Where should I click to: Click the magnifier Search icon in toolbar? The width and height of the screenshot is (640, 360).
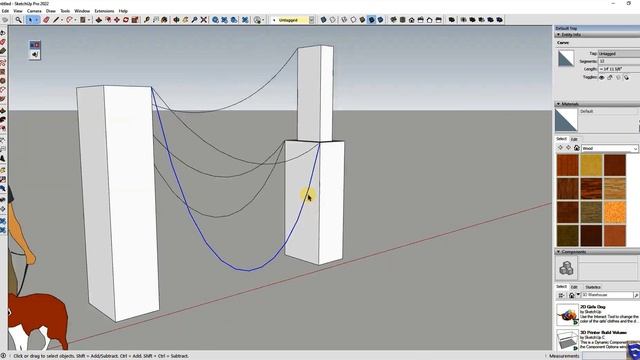point(18,20)
